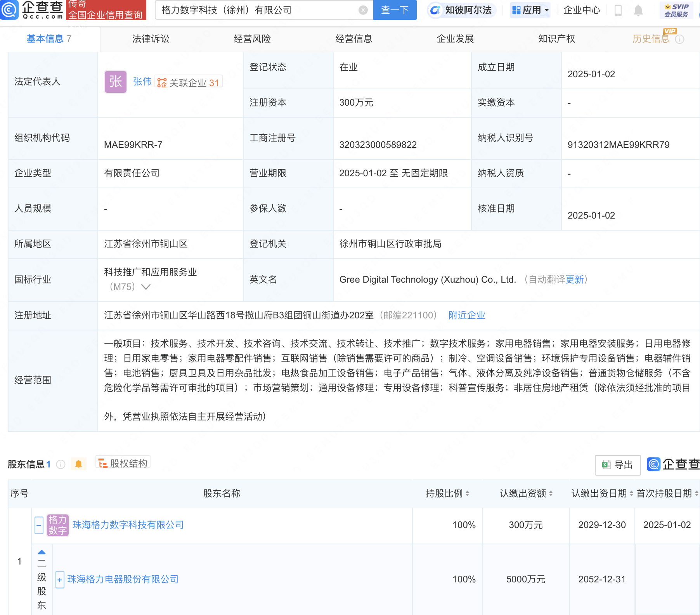Image resolution: width=700 pixels, height=615 pixels.
Task: Open 关联企业 31 related companies badge
Action: coord(189,82)
